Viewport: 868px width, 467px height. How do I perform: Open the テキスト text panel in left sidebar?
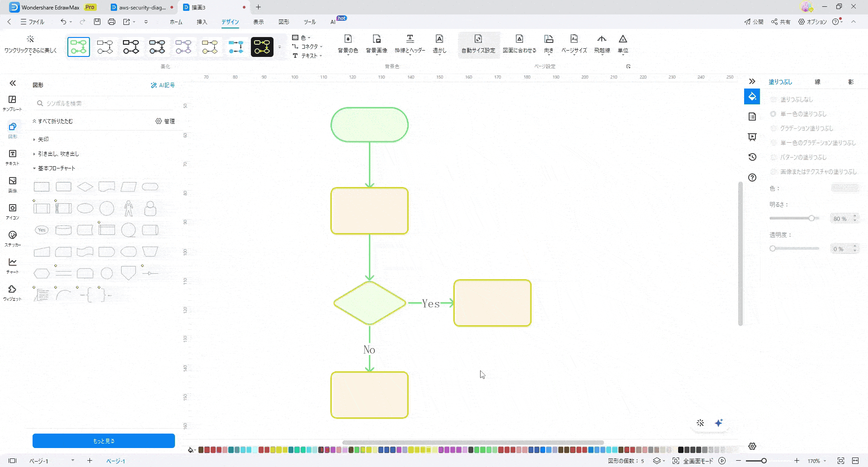13,157
